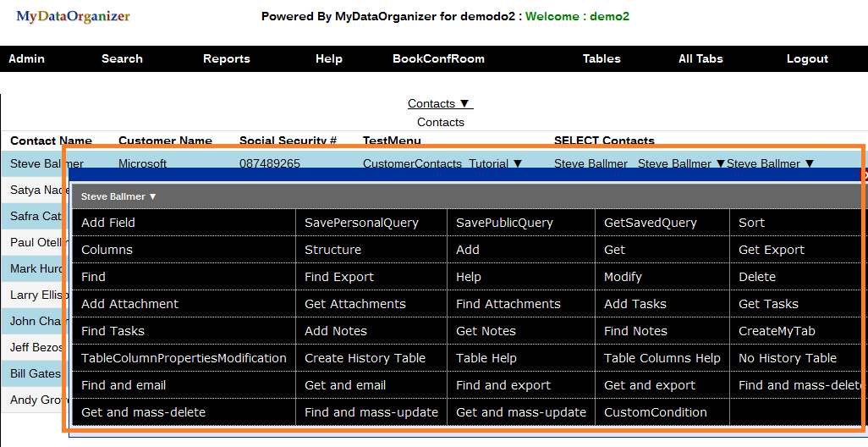Screen dimensions: 868x447
Task: Open the Structure option
Action: point(332,250)
